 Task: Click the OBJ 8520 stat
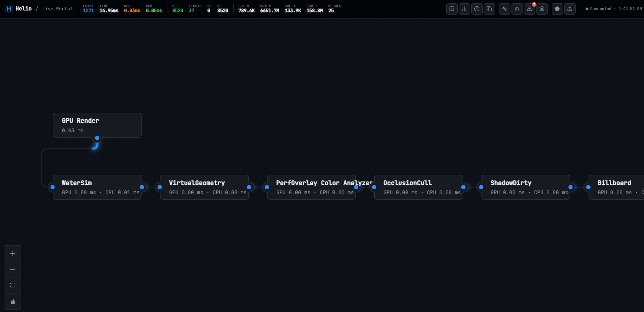tap(178, 9)
